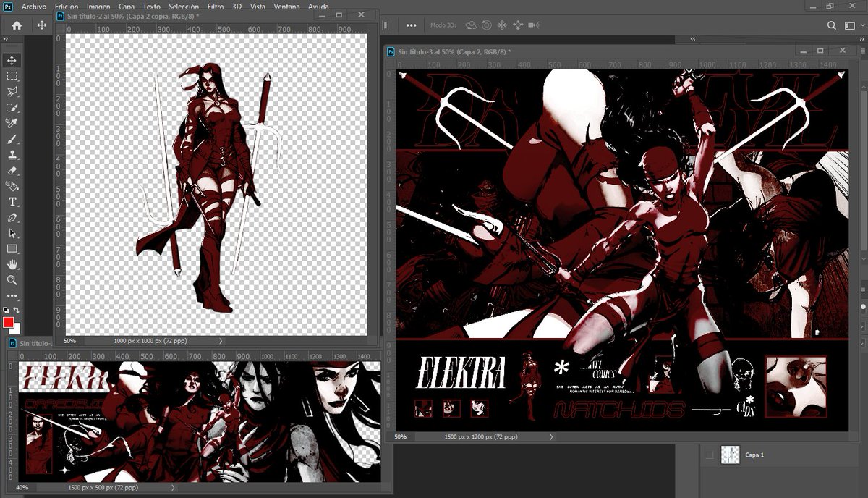Open the Edición menu
This screenshot has width=868, height=498.
pos(67,6)
